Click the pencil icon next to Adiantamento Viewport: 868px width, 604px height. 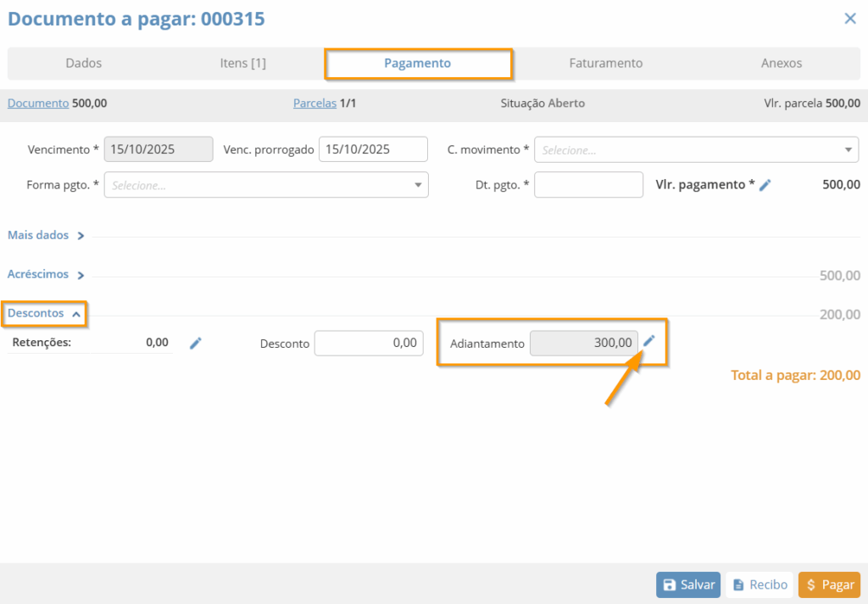pos(649,341)
